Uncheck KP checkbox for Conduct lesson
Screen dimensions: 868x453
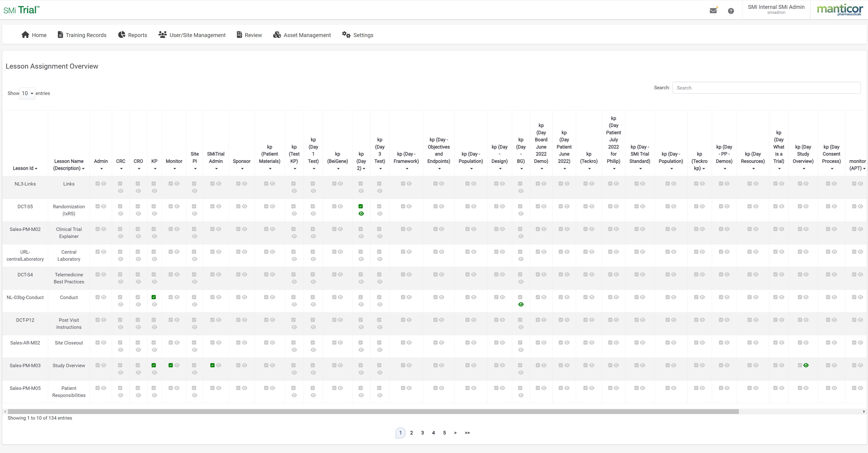(154, 297)
